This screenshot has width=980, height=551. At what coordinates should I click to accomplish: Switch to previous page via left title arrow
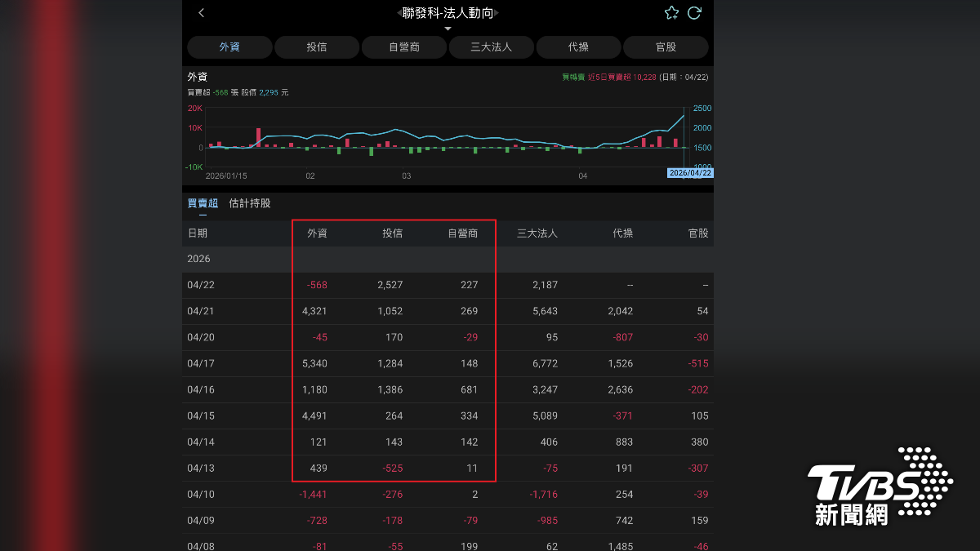click(x=399, y=13)
